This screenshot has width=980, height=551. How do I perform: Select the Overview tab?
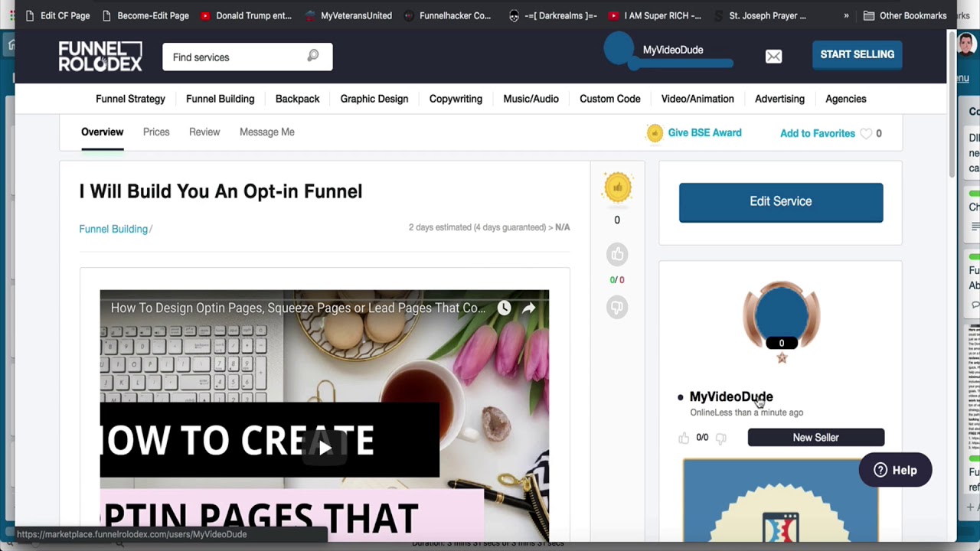pyautogui.click(x=102, y=132)
